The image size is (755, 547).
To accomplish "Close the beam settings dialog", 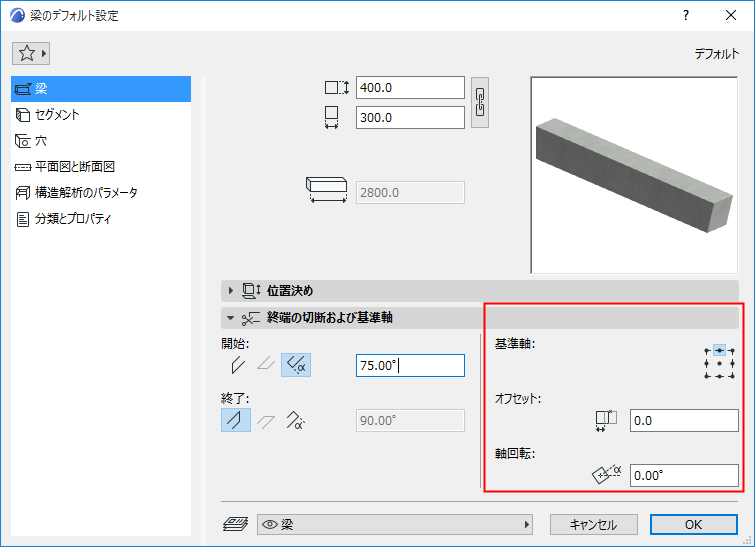I will click(731, 15).
